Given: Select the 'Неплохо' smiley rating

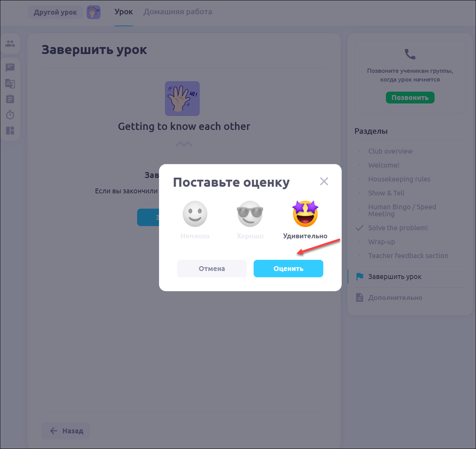Looking at the screenshot, I should click(x=195, y=214).
